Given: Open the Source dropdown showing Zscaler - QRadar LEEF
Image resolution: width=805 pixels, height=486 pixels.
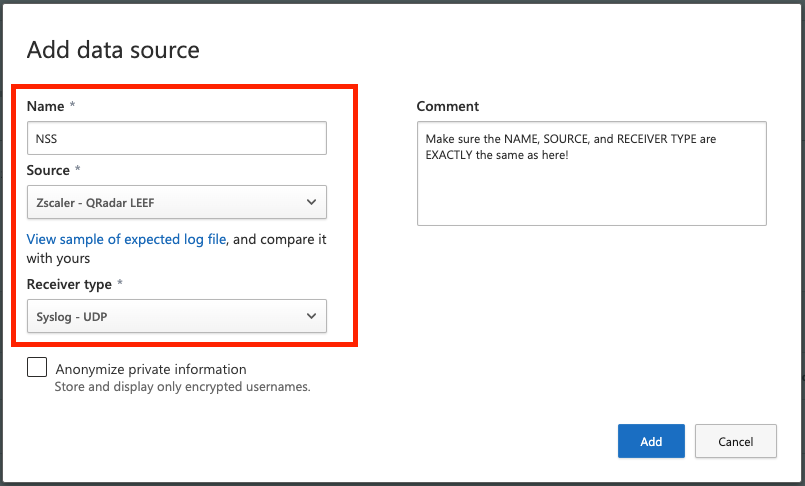Looking at the screenshot, I should (x=176, y=203).
